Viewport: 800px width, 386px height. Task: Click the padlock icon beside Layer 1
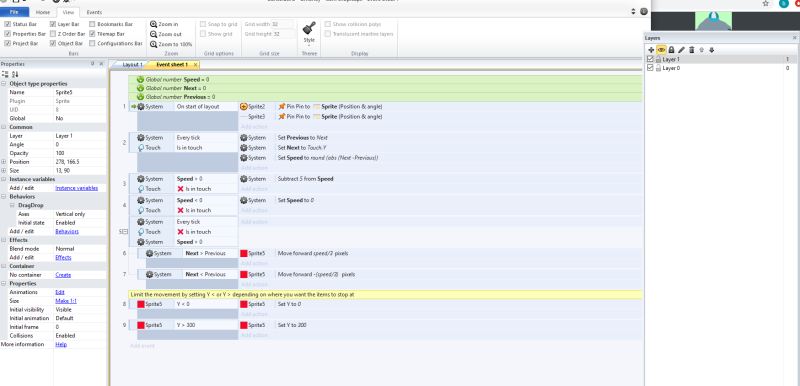[x=658, y=60]
